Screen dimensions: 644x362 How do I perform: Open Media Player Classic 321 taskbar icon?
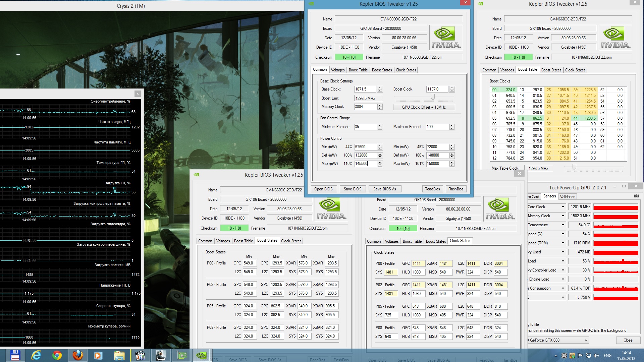click(x=140, y=355)
